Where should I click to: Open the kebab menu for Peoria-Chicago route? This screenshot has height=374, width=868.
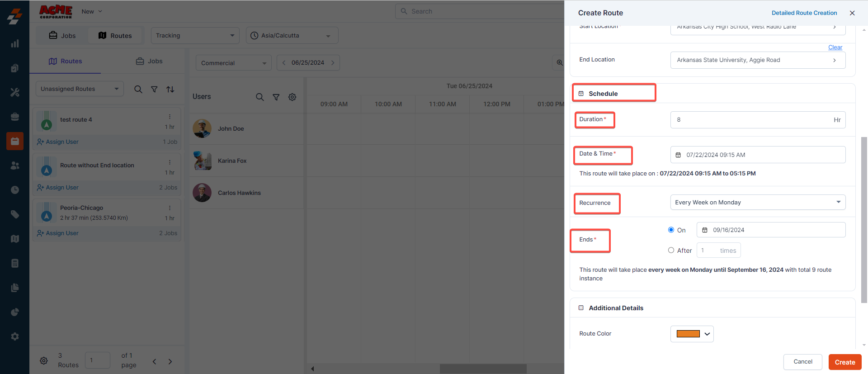click(x=170, y=208)
